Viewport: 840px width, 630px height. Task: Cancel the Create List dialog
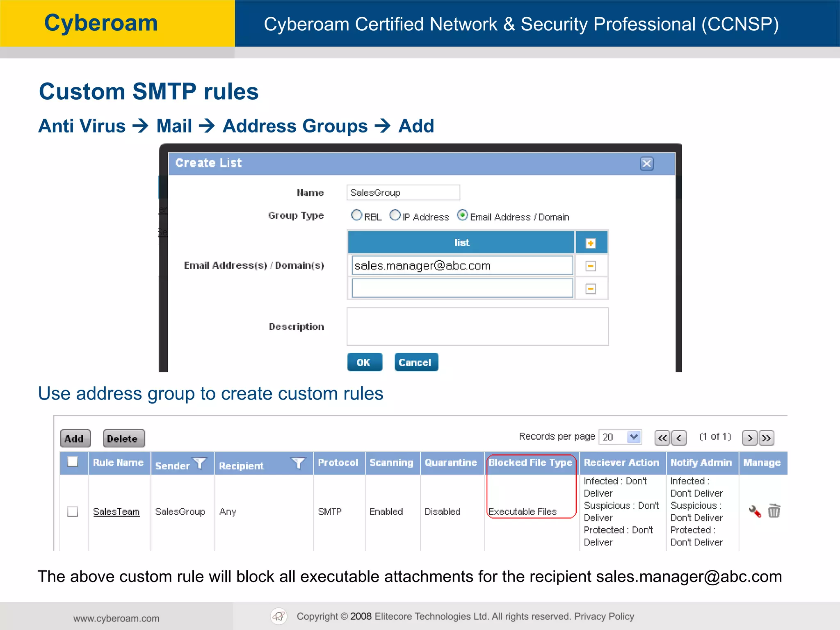416,362
